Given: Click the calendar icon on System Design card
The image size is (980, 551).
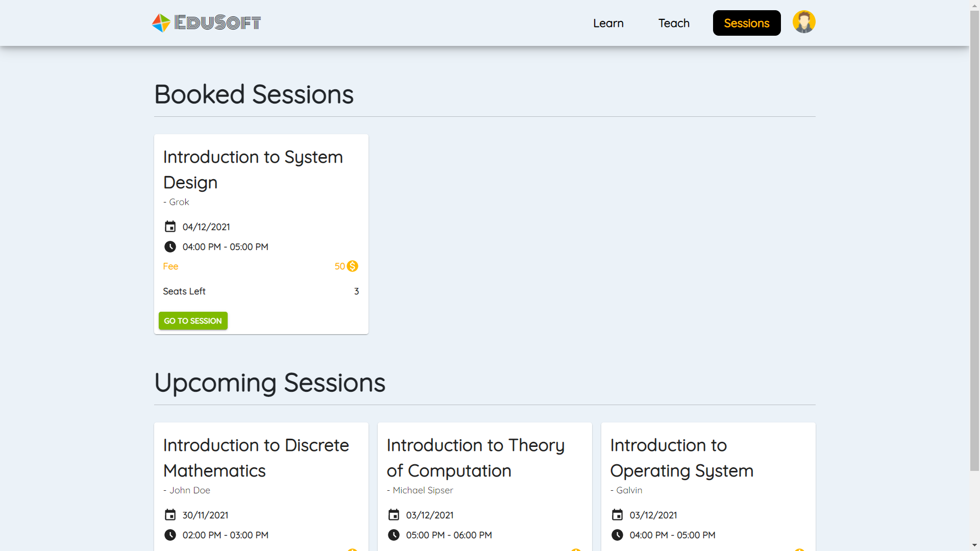Looking at the screenshot, I should pos(170,227).
